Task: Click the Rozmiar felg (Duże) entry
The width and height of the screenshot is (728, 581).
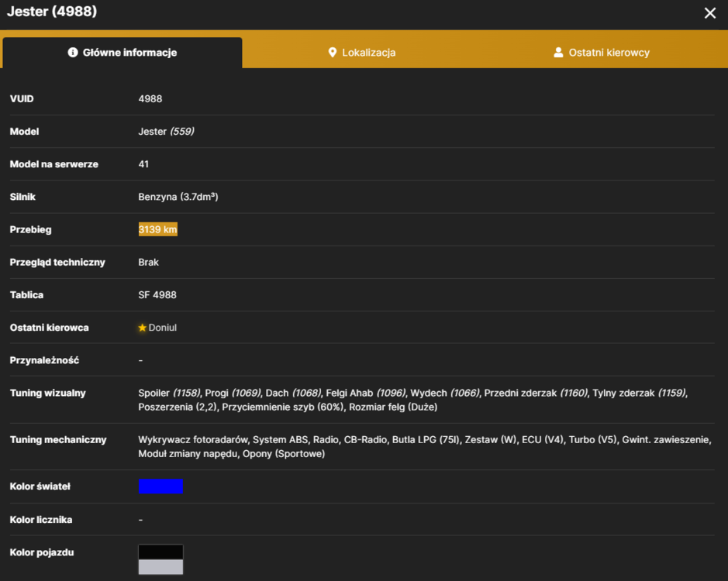Action: (x=393, y=407)
